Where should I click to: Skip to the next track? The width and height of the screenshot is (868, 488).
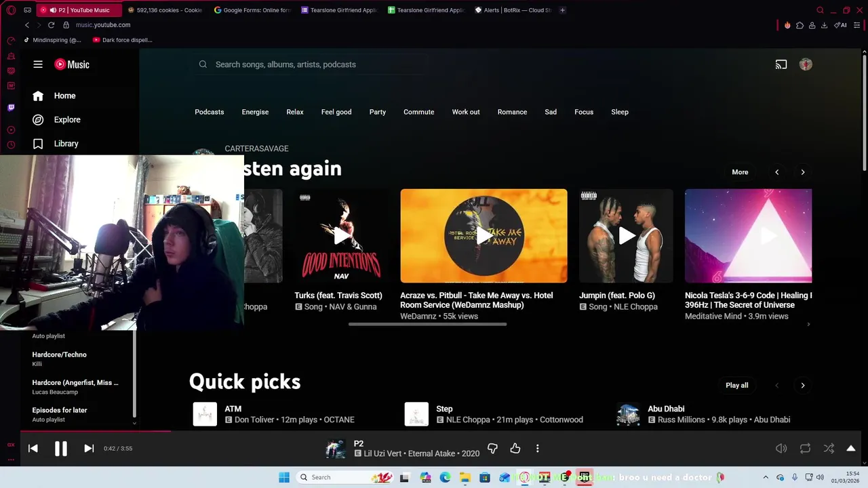point(89,448)
